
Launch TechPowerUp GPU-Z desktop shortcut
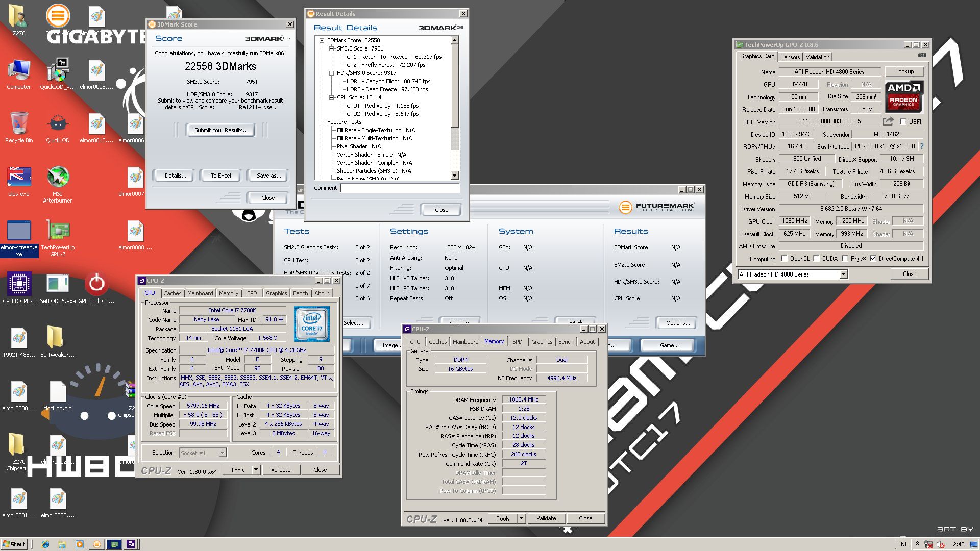tap(58, 238)
